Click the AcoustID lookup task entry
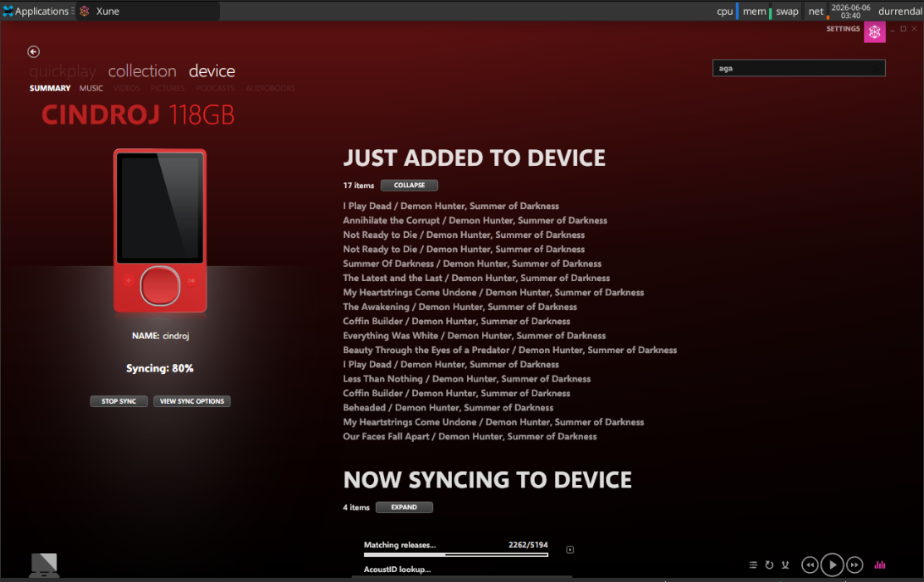 pos(397,570)
